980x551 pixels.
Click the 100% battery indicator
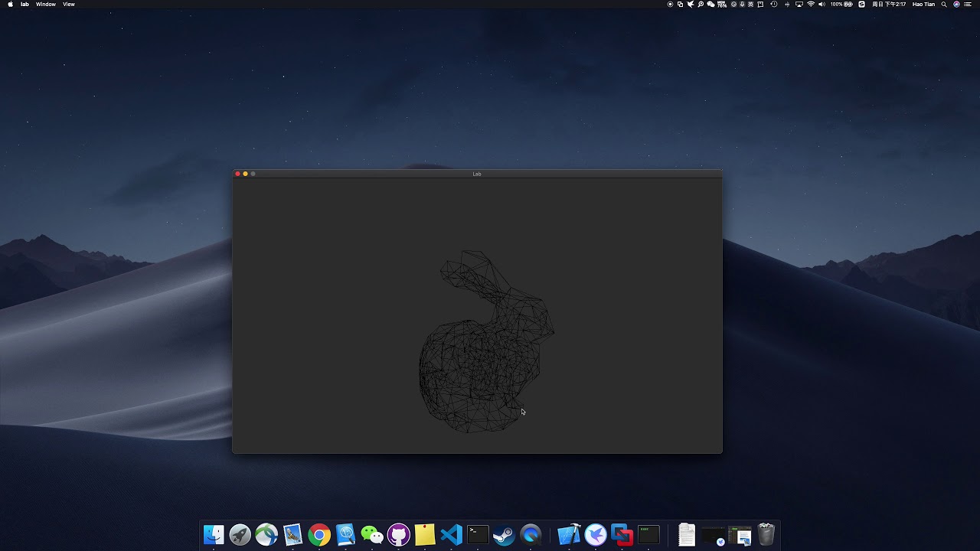[841, 4]
